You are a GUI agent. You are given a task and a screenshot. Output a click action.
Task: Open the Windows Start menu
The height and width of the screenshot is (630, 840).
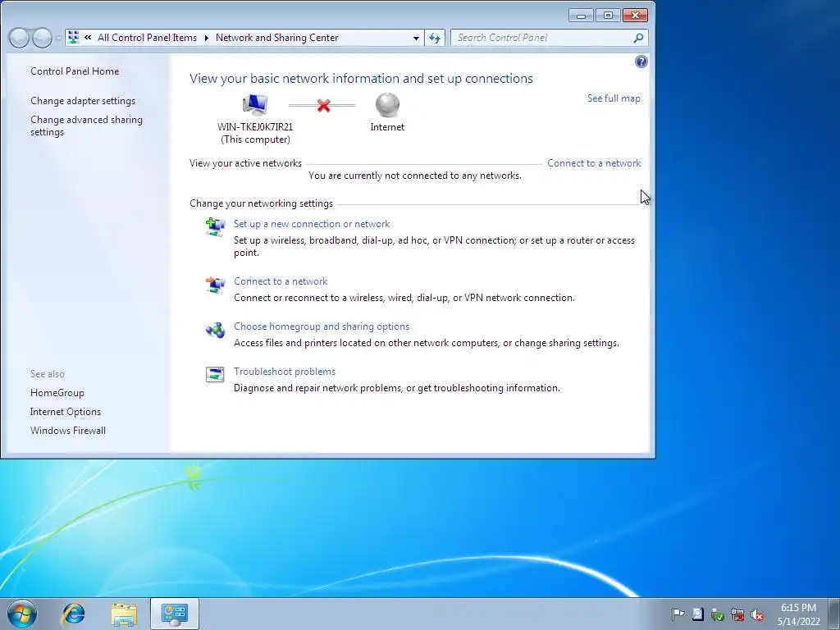pos(22,614)
